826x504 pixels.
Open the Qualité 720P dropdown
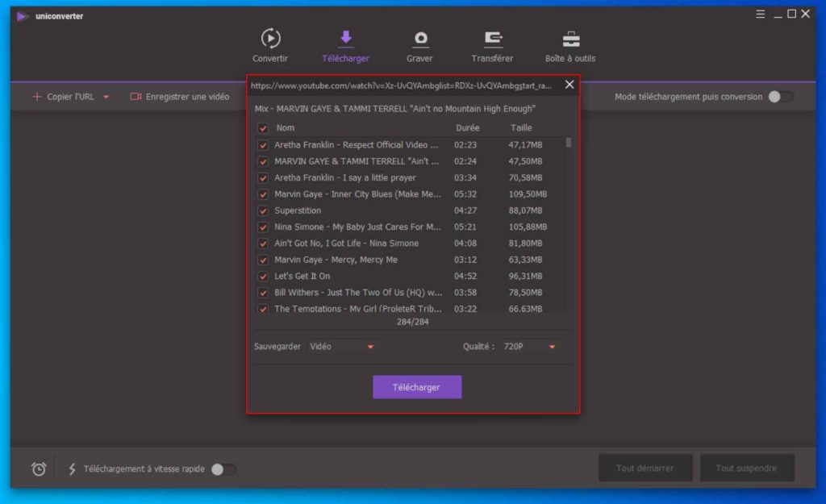pyautogui.click(x=529, y=347)
